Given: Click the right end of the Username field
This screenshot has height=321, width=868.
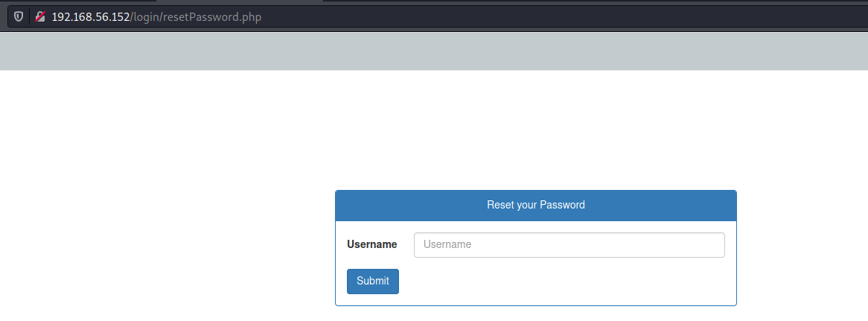Looking at the screenshot, I should 707,245.
